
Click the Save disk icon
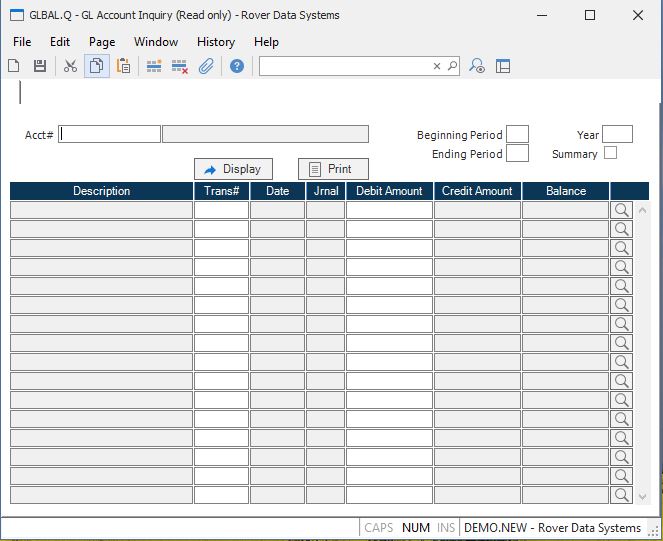[40, 66]
